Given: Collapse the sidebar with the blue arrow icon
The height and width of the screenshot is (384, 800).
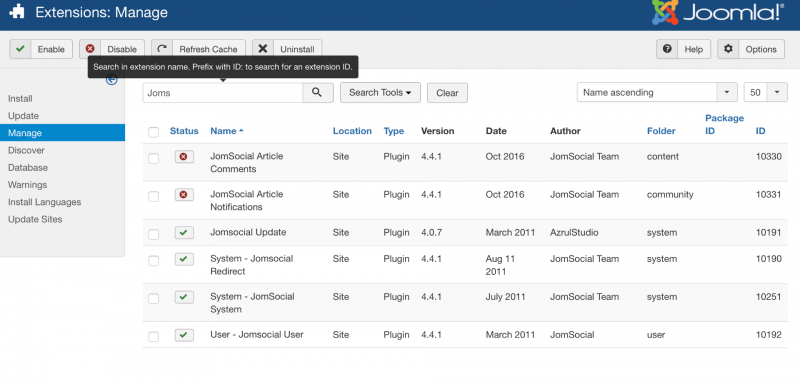Looking at the screenshot, I should click(x=112, y=80).
